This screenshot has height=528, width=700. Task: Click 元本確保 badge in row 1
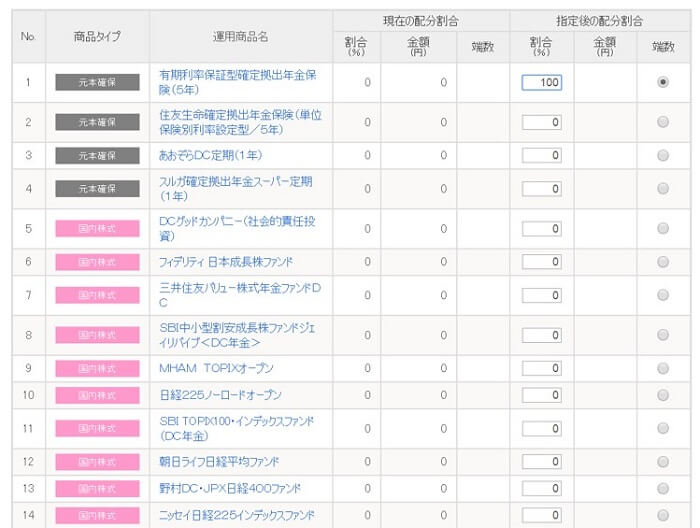[x=97, y=82]
